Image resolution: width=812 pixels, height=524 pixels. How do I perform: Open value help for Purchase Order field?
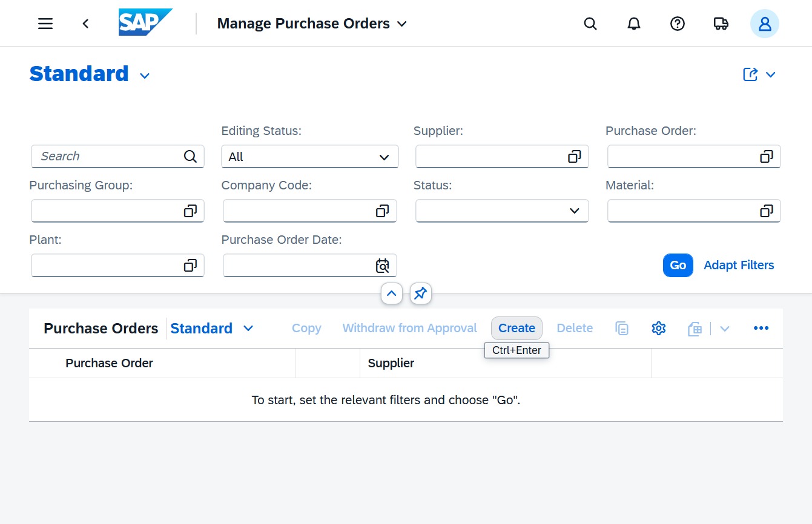coord(766,157)
